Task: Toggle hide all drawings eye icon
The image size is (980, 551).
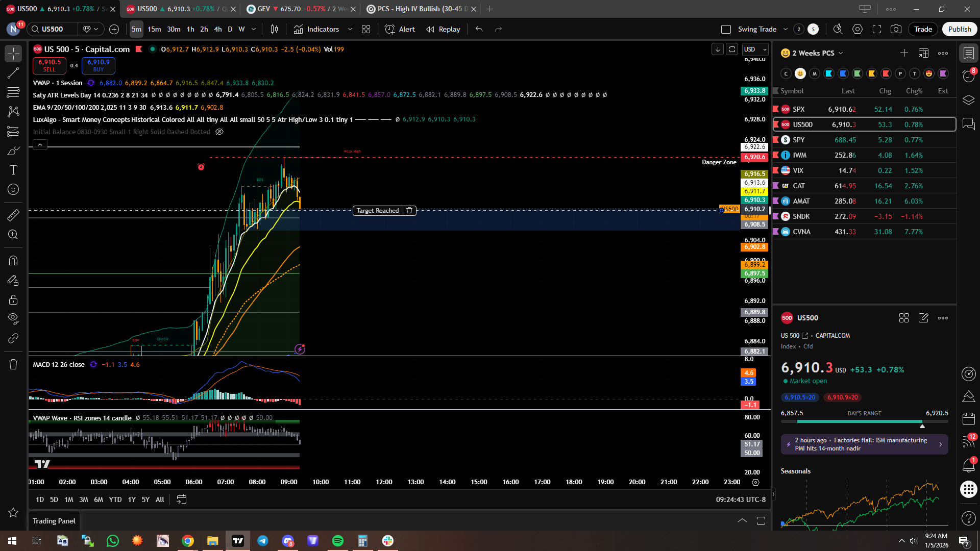Action: [x=13, y=319]
